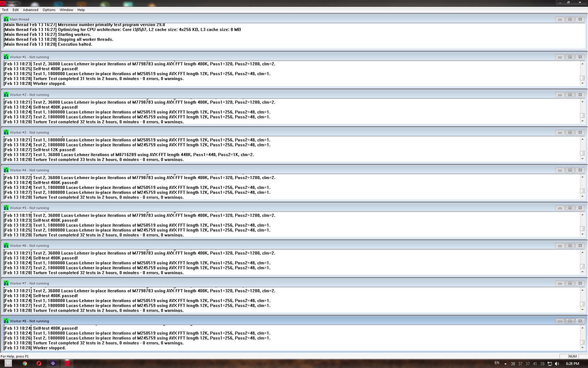Click the network tray icon
588x368 pixels.
click(550, 364)
